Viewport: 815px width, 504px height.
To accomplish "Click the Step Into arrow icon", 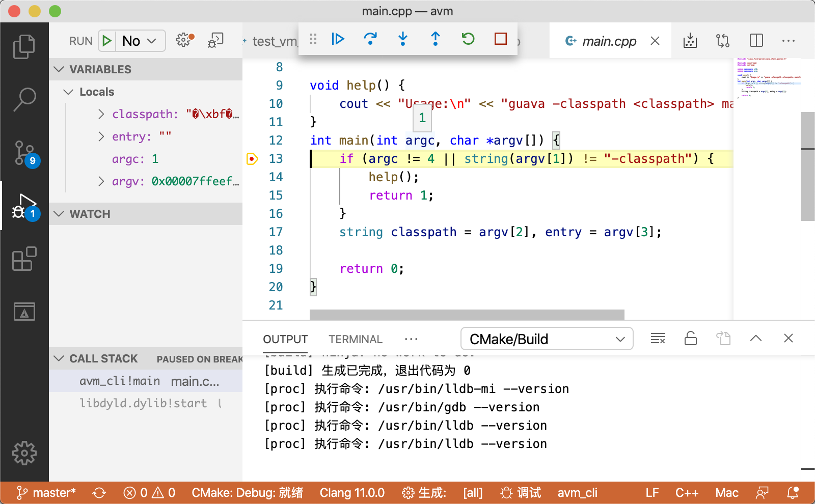I will pyautogui.click(x=403, y=39).
